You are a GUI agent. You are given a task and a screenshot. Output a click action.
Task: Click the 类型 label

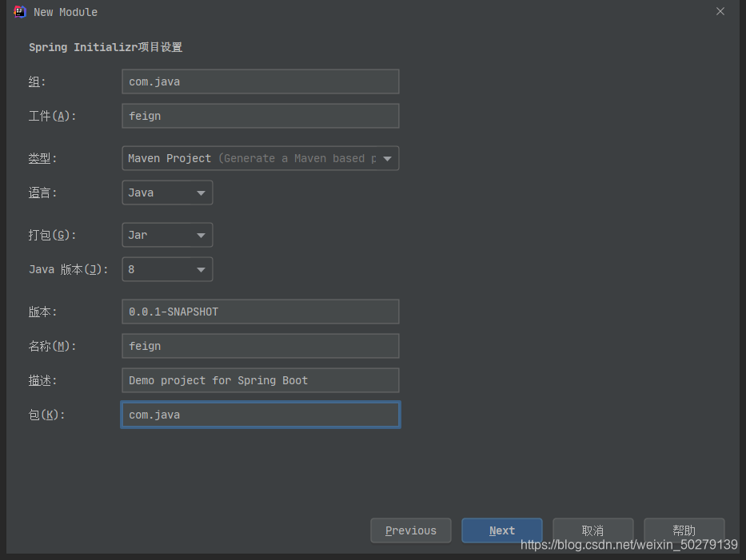click(x=42, y=158)
